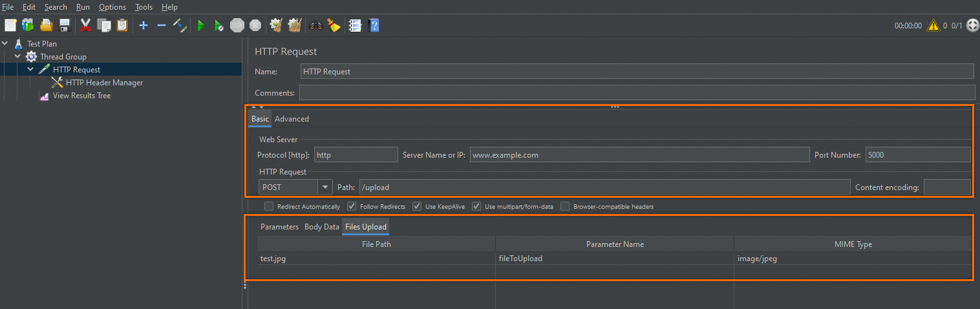Click the MIME Type column header
The width and height of the screenshot is (980, 309).
tap(853, 244)
